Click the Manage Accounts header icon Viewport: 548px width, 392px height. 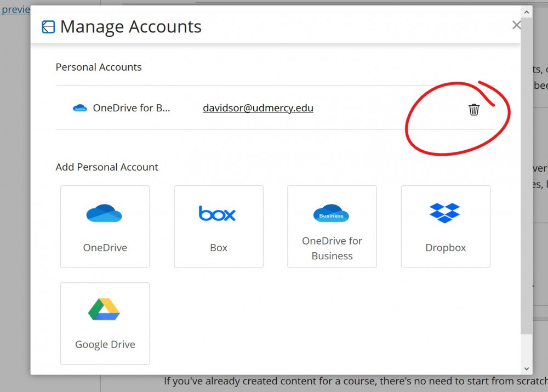coord(49,26)
